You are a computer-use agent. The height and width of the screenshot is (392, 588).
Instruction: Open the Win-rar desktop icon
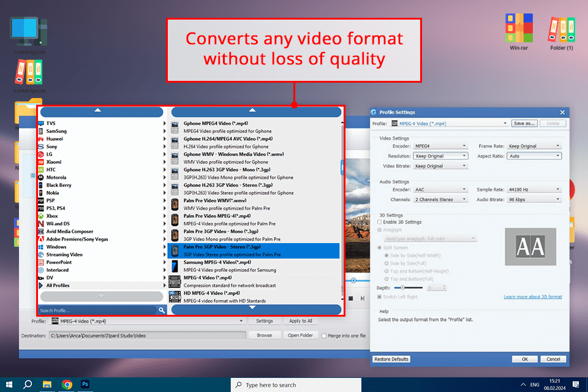[x=519, y=29]
